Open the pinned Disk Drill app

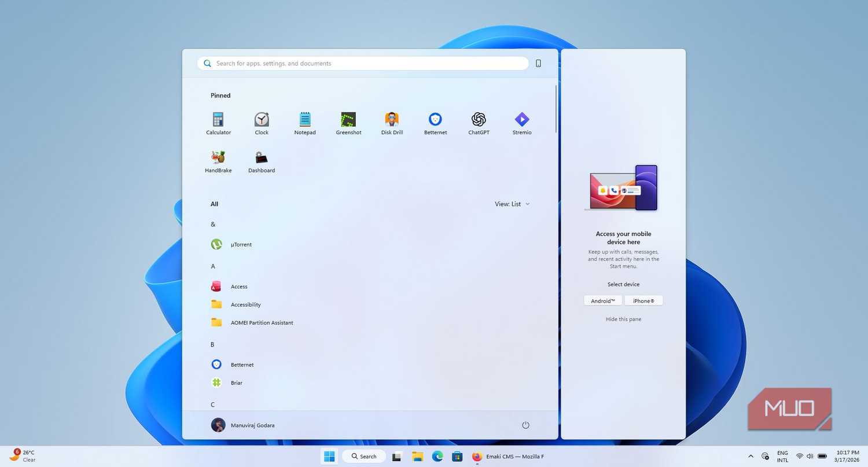pyautogui.click(x=392, y=124)
